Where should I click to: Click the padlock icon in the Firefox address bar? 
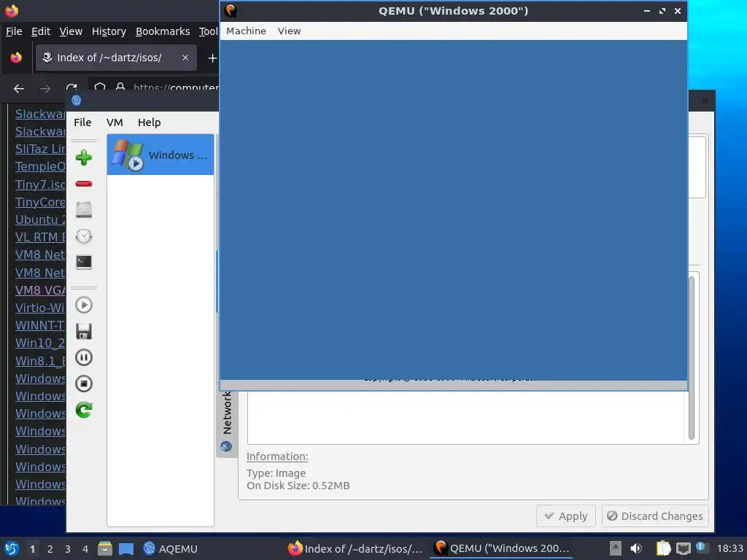coord(120,87)
